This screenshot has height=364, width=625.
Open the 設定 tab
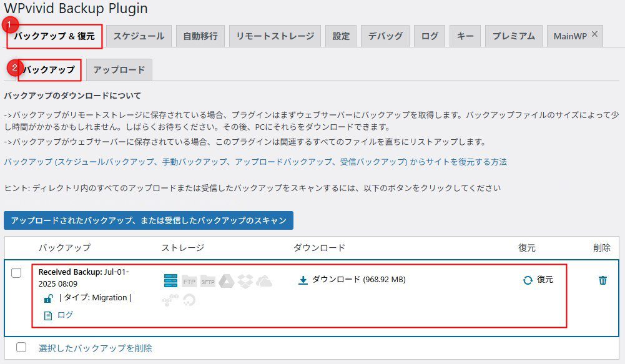click(341, 36)
